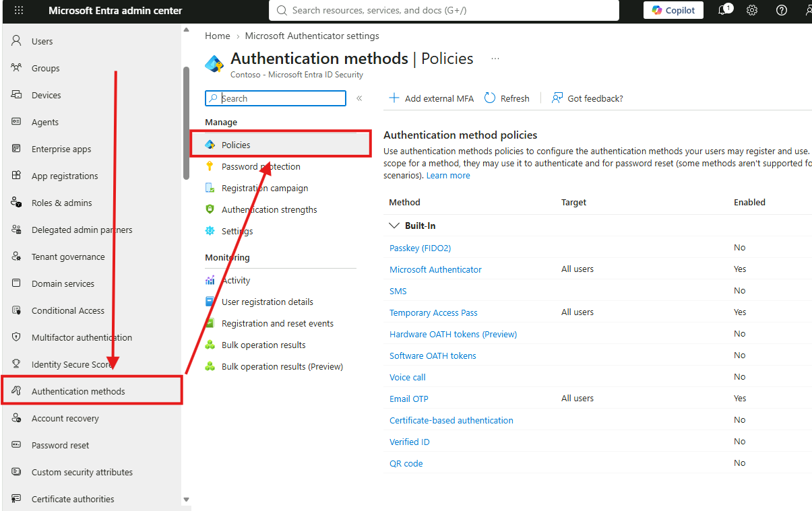This screenshot has height=511, width=812.
Task: Click the Password protection key icon
Action: [210, 166]
